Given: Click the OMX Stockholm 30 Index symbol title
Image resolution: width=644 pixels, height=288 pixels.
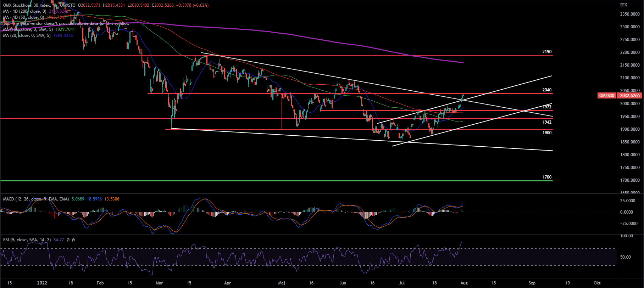Looking at the screenshot, I should point(27,5).
